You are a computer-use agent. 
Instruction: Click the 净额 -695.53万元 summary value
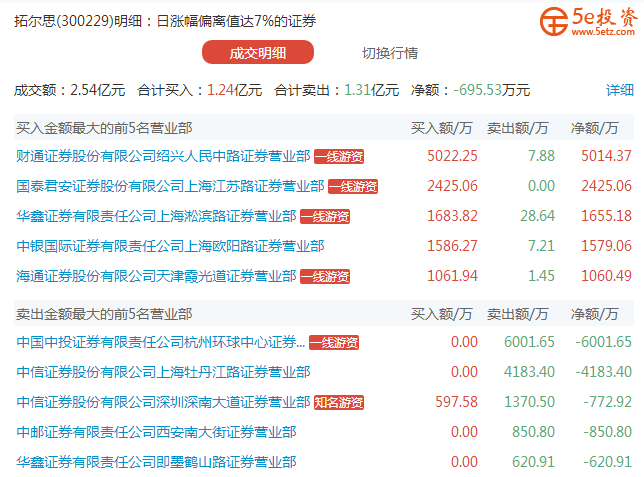470,90
